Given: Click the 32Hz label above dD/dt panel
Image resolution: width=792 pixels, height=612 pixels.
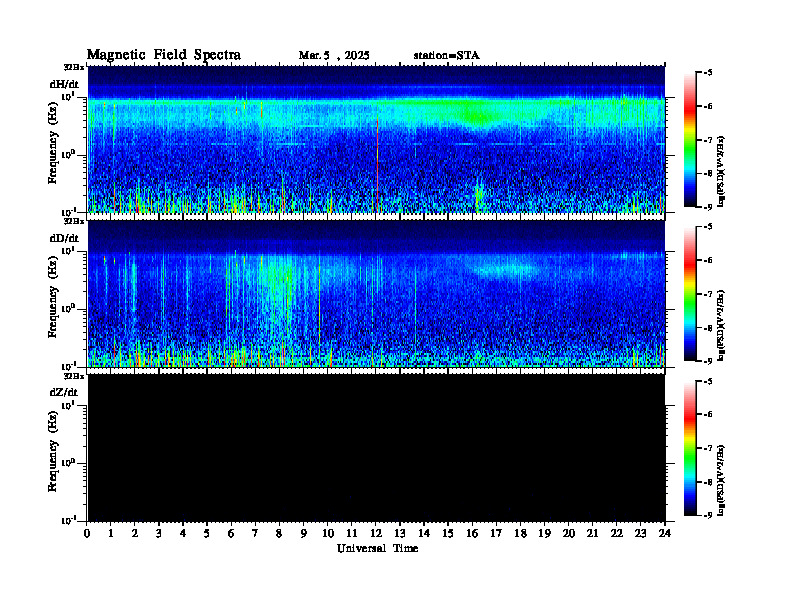Looking at the screenshot, I should pyautogui.click(x=74, y=221).
